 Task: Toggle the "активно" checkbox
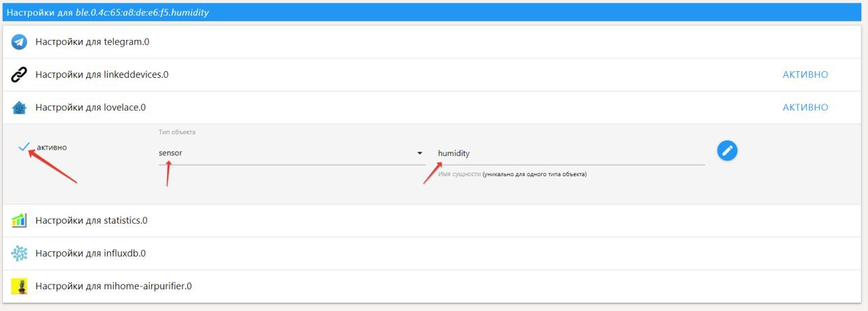tap(24, 146)
